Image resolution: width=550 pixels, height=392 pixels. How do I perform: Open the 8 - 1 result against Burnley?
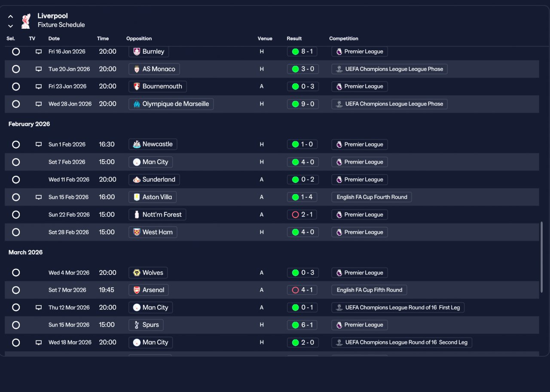click(302, 52)
